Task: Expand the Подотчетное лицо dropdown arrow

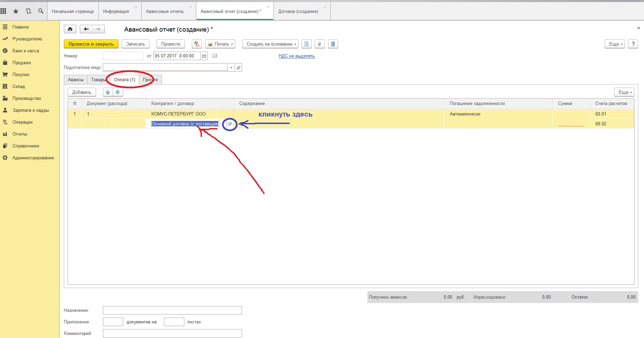Action: (x=231, y=68)
